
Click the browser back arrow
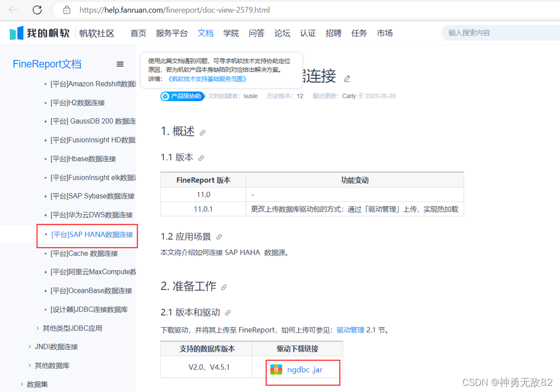click(x=13, y=10)
